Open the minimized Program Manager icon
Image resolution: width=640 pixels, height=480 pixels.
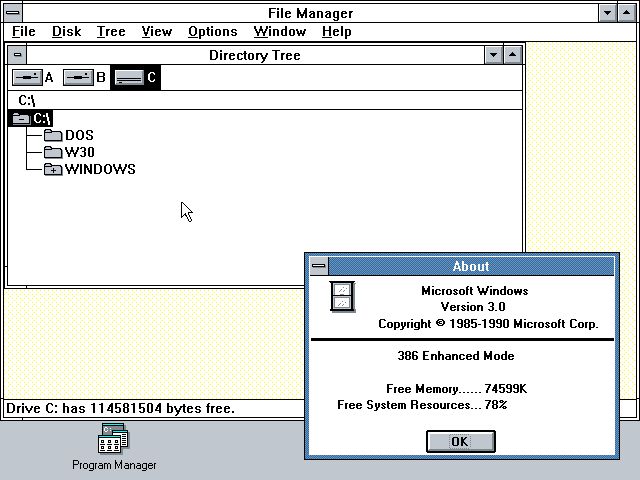click(x=113, y=439)
